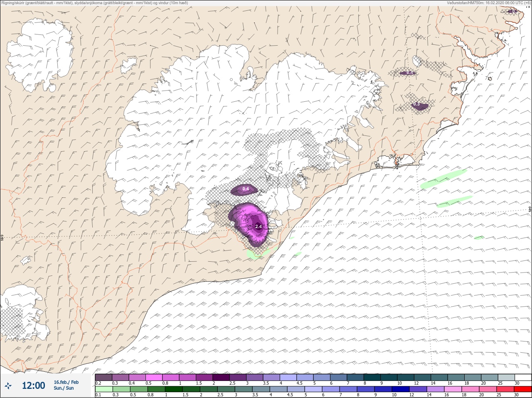
Task: Click the date text '16.feb./ Feb'
Action: pos(66,382)
